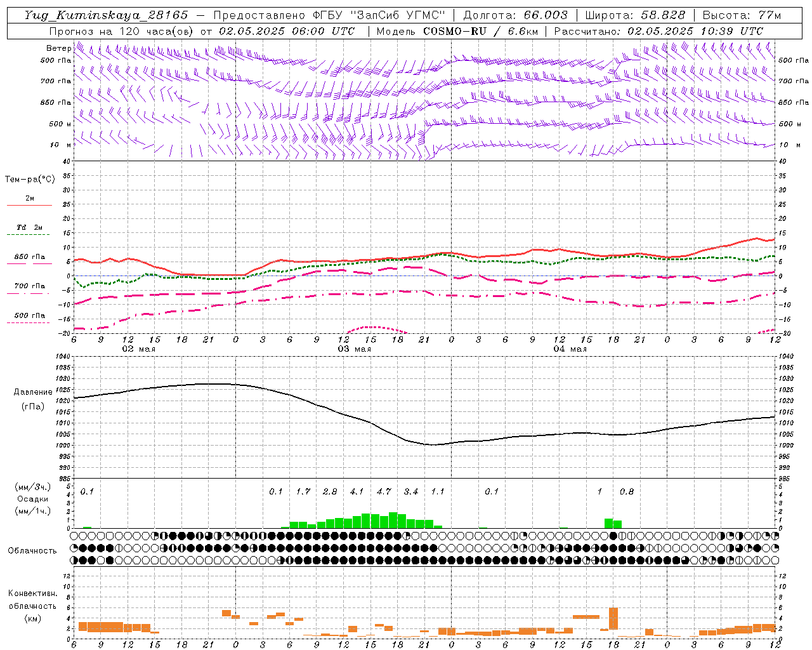Click the station title Yug_Kuminskaya_28165

point(107,15)
